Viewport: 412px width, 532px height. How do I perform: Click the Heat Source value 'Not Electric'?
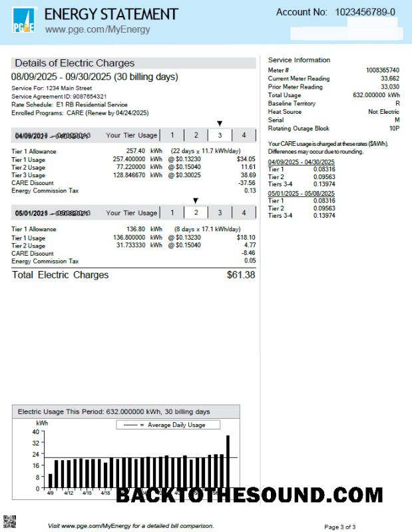pos(384,112)
